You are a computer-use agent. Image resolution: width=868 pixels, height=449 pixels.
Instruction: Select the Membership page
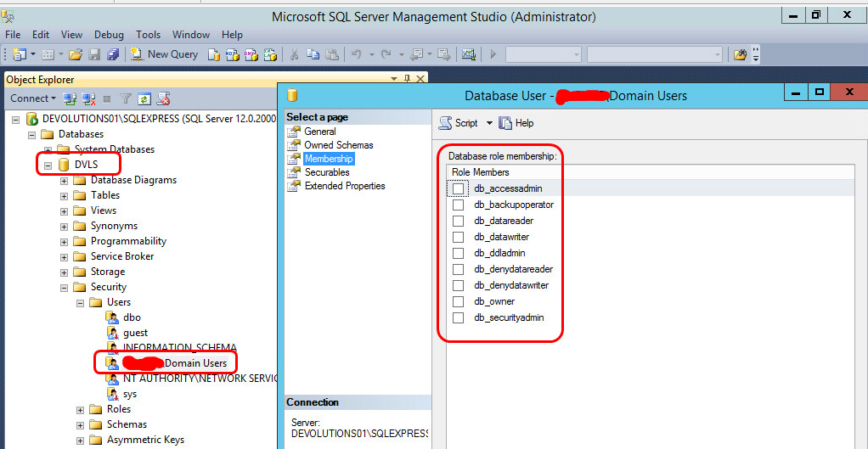329,159
